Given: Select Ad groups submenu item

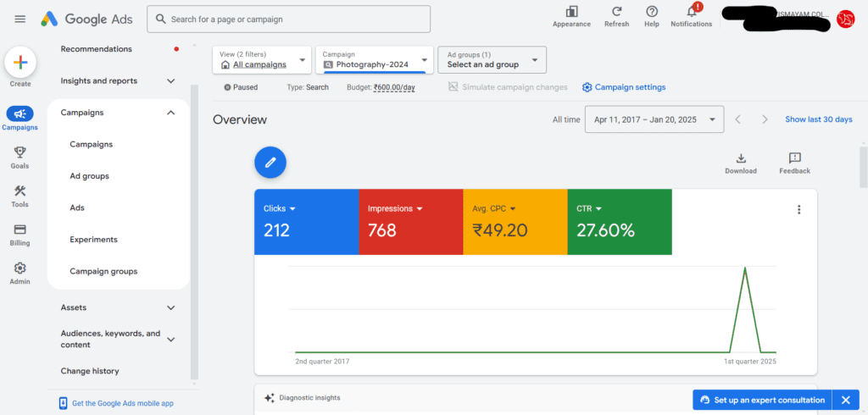Looking at the screenshot, I should coord(90,176).
